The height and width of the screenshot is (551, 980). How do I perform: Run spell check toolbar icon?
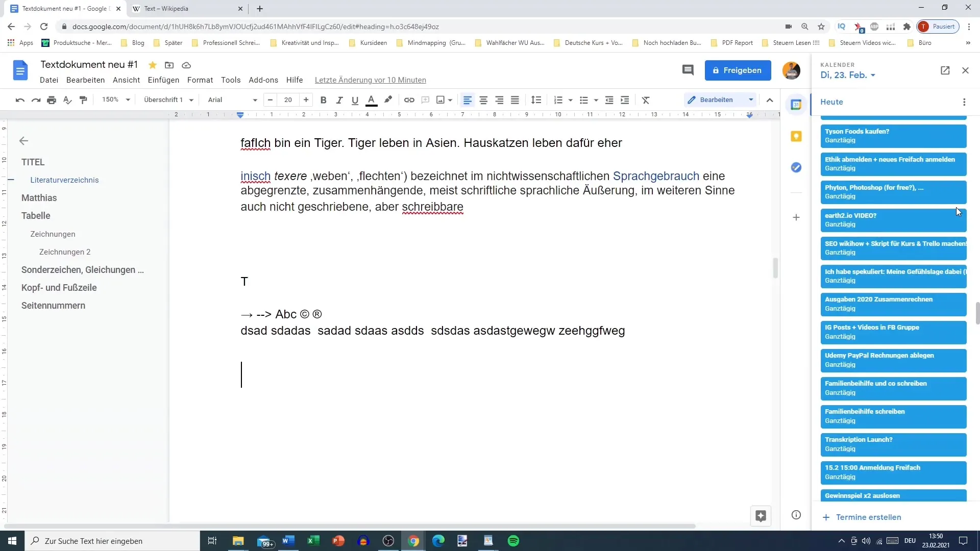coord(67,100)
